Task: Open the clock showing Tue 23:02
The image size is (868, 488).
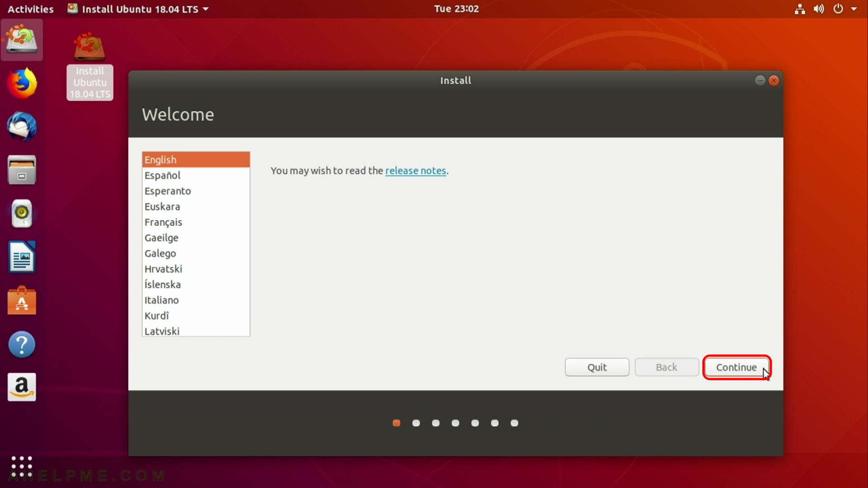Action: [456, 9]
